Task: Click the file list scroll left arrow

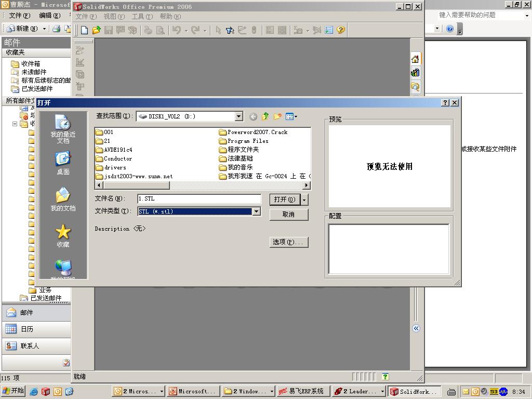Action: click(99, 185)
